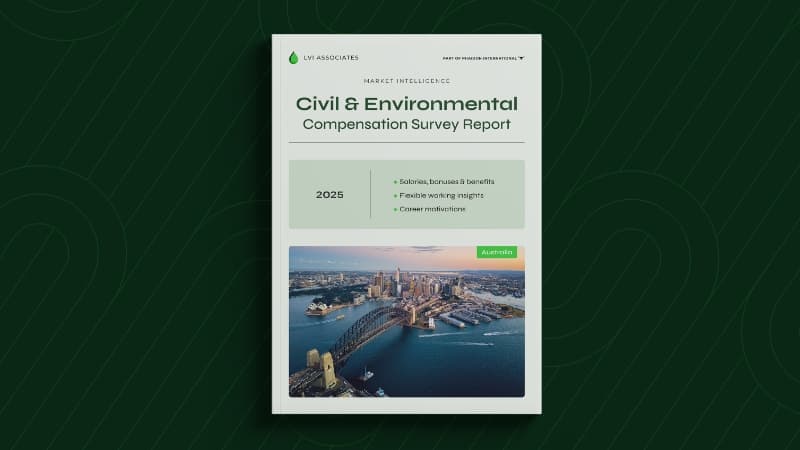Viewport: 800px width, 450px height.
Task: Click the Market Intelligence heading
Action: [406, 82]
